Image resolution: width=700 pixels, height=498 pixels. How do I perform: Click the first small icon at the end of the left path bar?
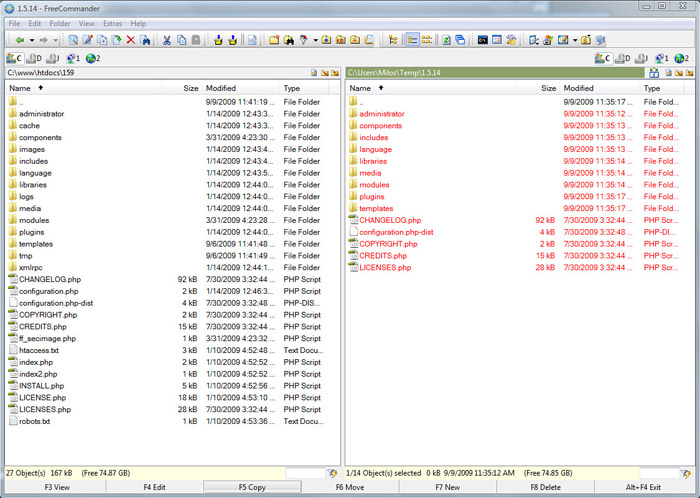(x=314, y=73)
